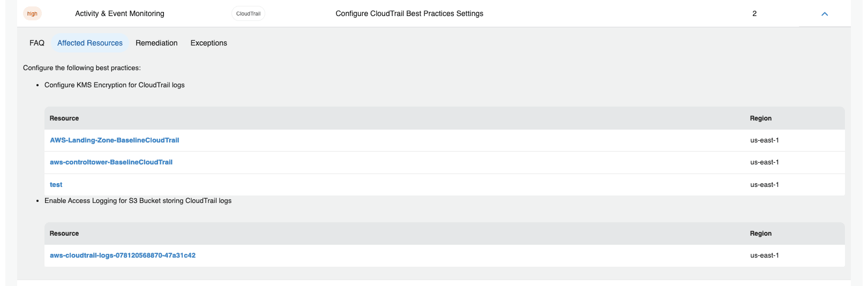Click the Resource header in S3 logging table
The height and width of the screenshot is (286, 868).
coord(64,234)
